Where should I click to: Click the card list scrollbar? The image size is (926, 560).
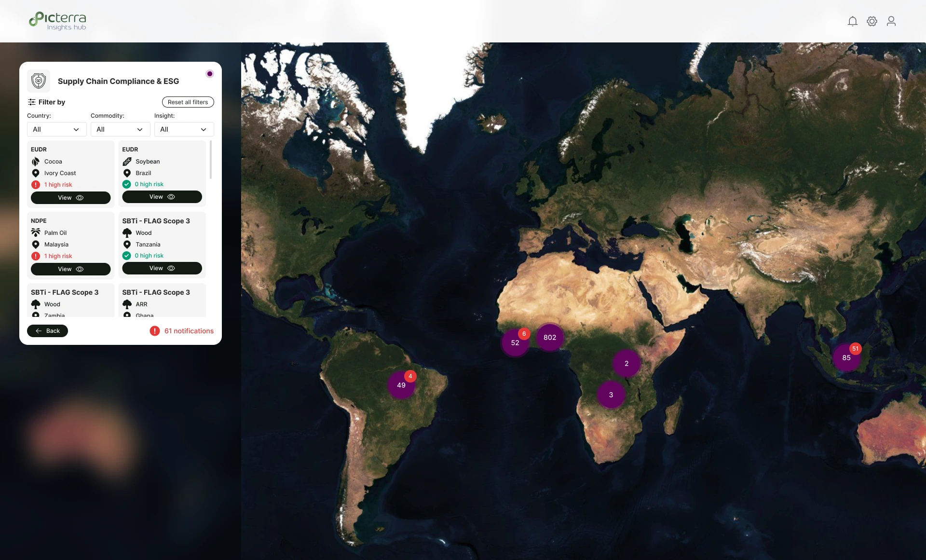(x=211, y=160)
